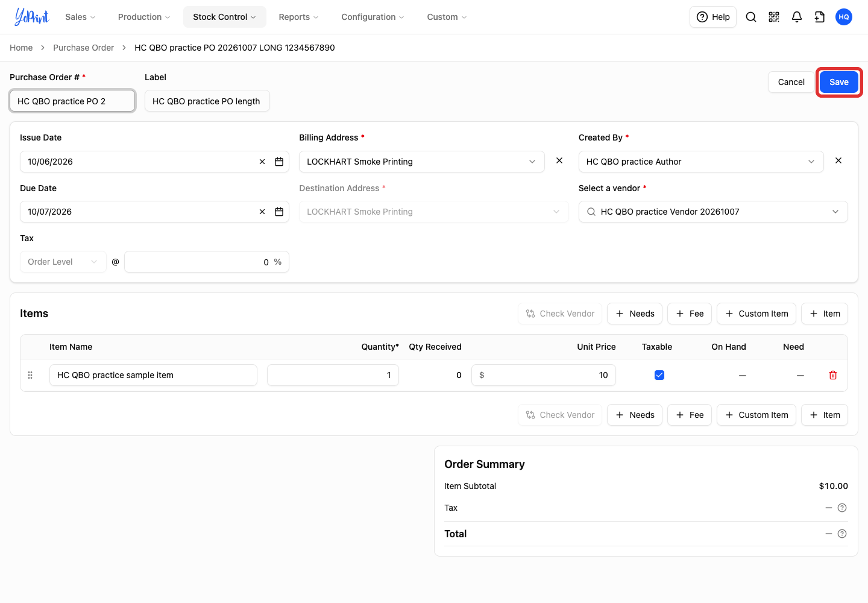
Task: Focus the Unit Price field of sample item
Action: pos(544,375)
